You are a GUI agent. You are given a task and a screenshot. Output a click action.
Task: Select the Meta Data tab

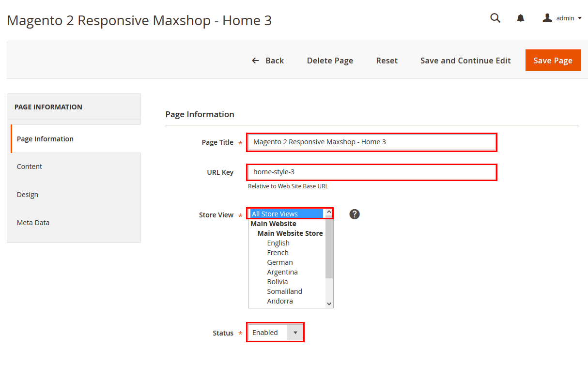coord(33,223)
